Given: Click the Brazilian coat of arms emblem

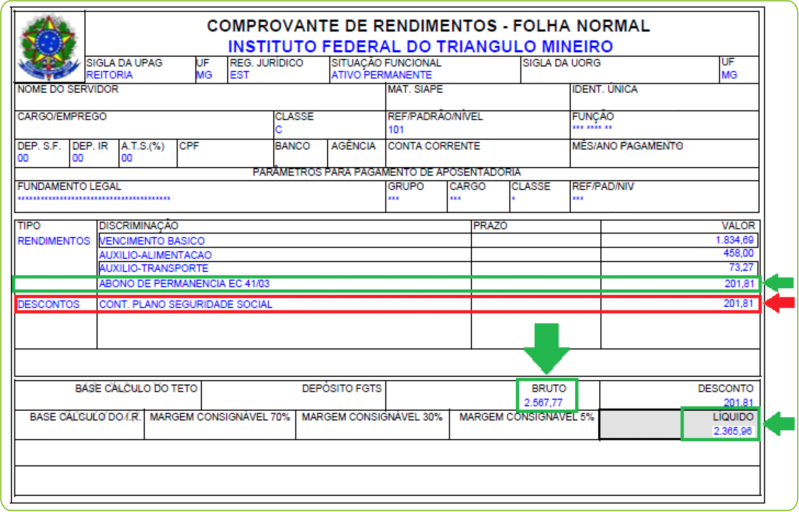Looking at the screenshot, I should [x=49, y=46].
